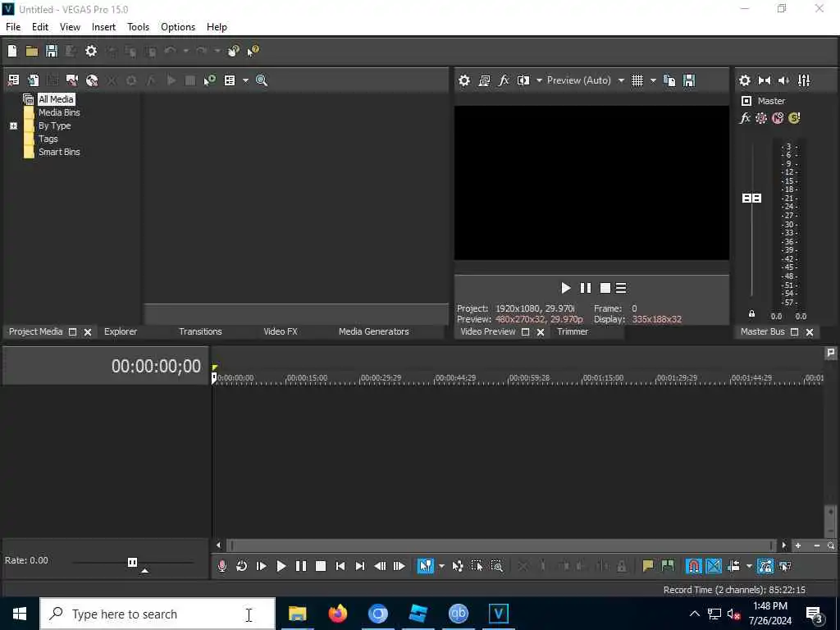Open Video Output FX in preview toolbar
The height and width of the screenshot is (630, 840).
[x=504, y=80]
